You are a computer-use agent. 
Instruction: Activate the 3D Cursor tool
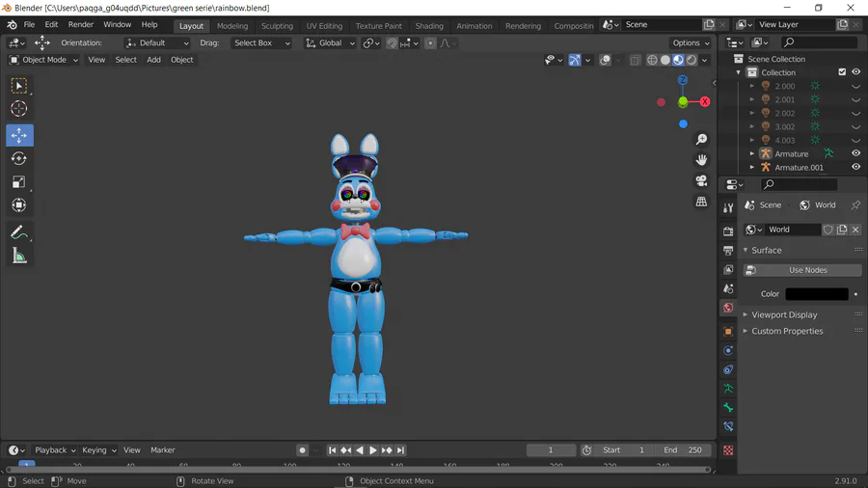19,108
